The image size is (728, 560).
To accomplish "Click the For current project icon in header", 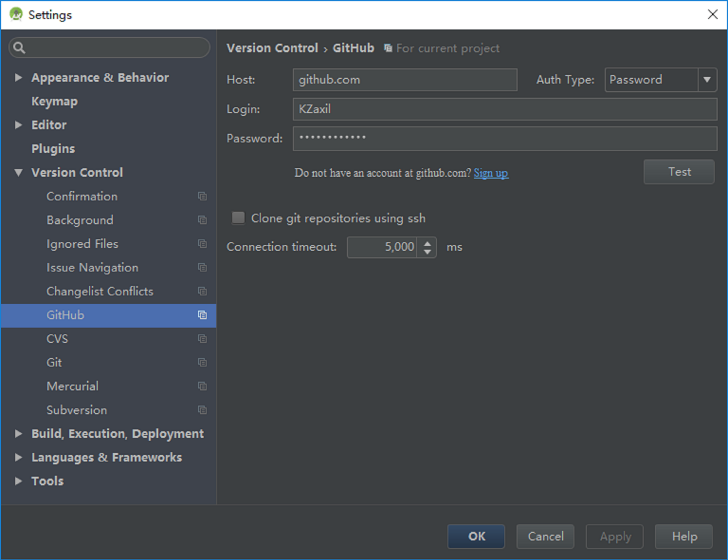I will click(x=388, y=48).
